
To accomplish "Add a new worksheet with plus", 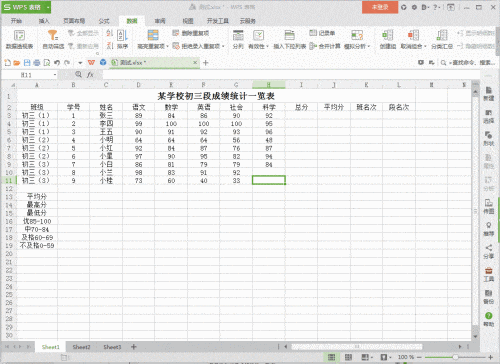I will pos(134,347).
